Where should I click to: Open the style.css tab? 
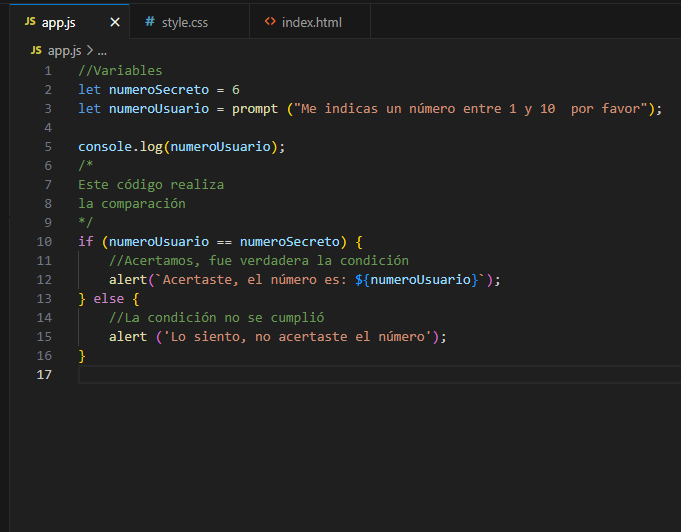(x=189, y=22)
